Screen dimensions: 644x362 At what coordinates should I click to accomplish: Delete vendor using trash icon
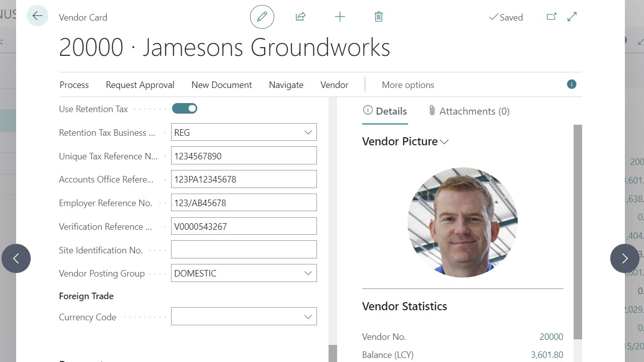378,17
